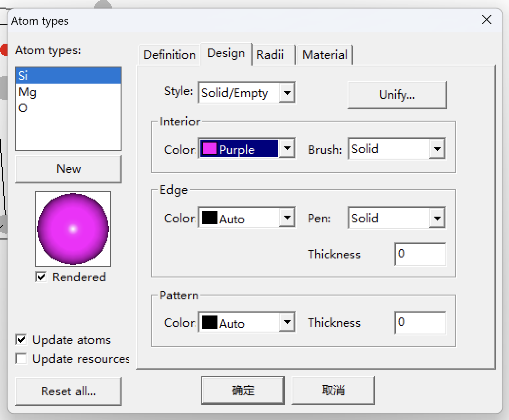509x420 pixels.
Task: Open the Radii tab
Action: [x=271, y=55]
